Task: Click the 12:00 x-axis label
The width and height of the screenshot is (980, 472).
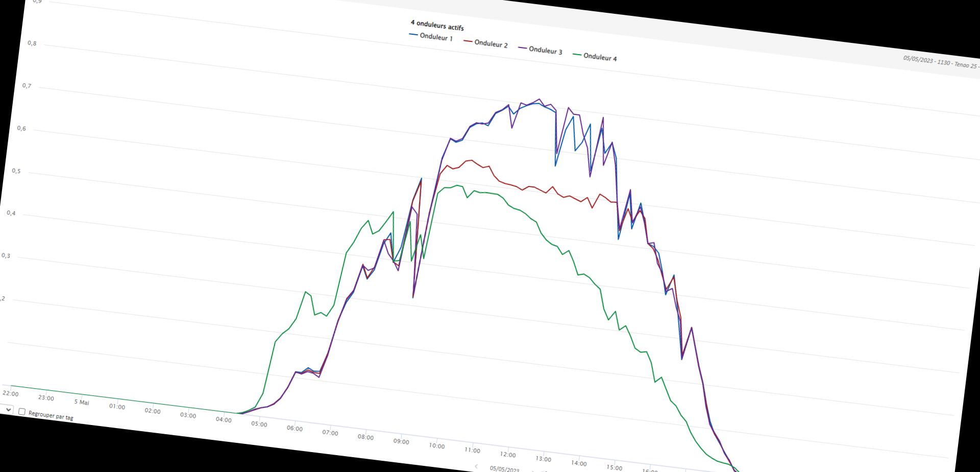Action: click(x=508, y=455)
